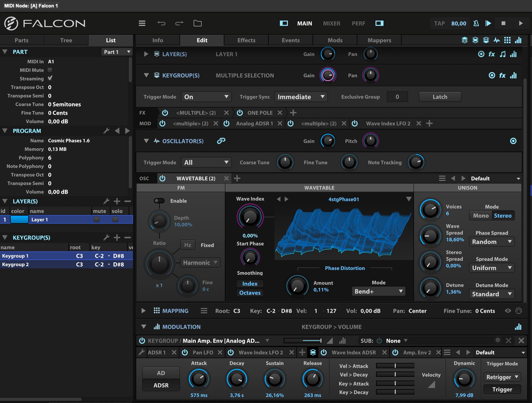
Task: Add a new FX with plus icon
Action: (x=293, y=113)
